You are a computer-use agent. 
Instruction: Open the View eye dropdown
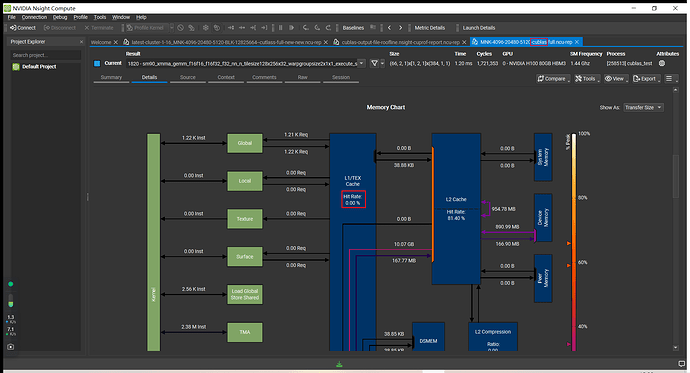615,79
